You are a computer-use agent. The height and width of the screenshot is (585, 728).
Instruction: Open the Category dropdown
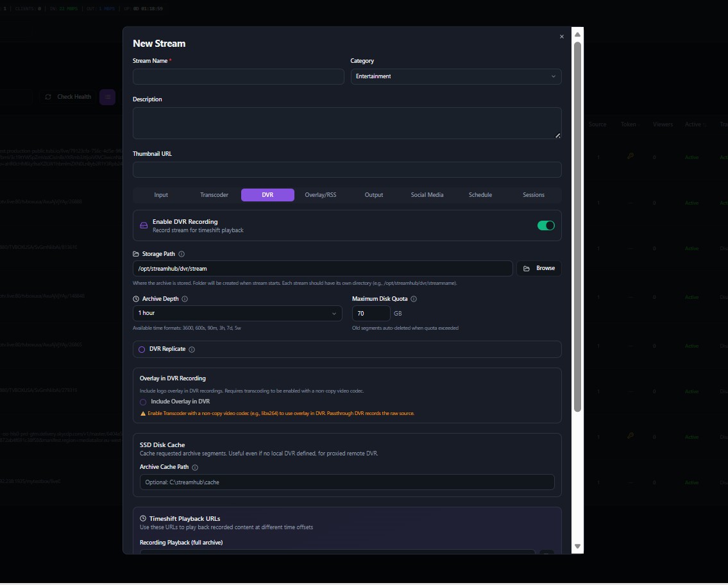point(456,76)
